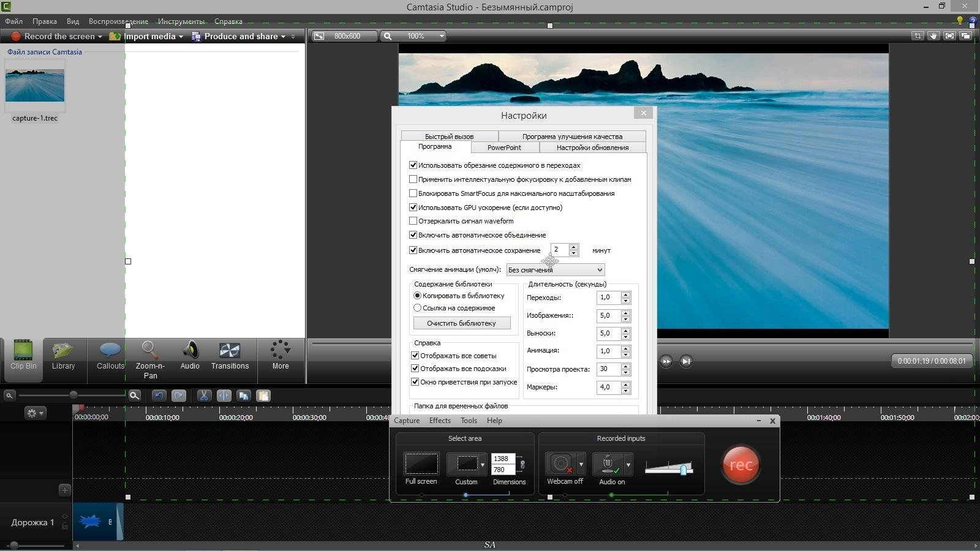Click the Webcam off icon

click(560, 463)
